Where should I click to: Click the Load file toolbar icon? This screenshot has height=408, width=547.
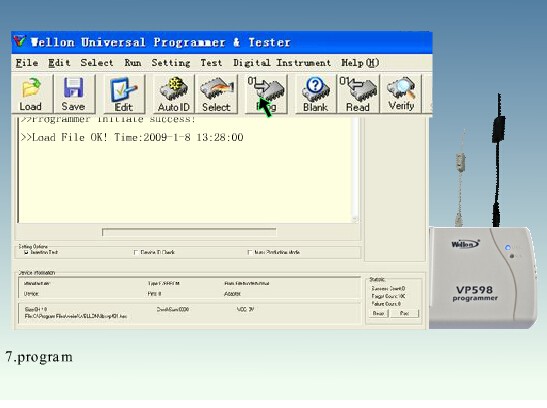point(31,94)
